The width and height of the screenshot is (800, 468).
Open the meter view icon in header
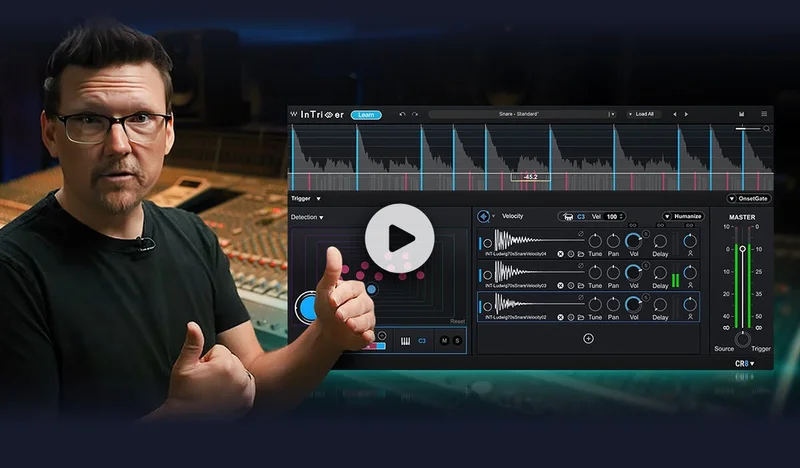(741, 114)
